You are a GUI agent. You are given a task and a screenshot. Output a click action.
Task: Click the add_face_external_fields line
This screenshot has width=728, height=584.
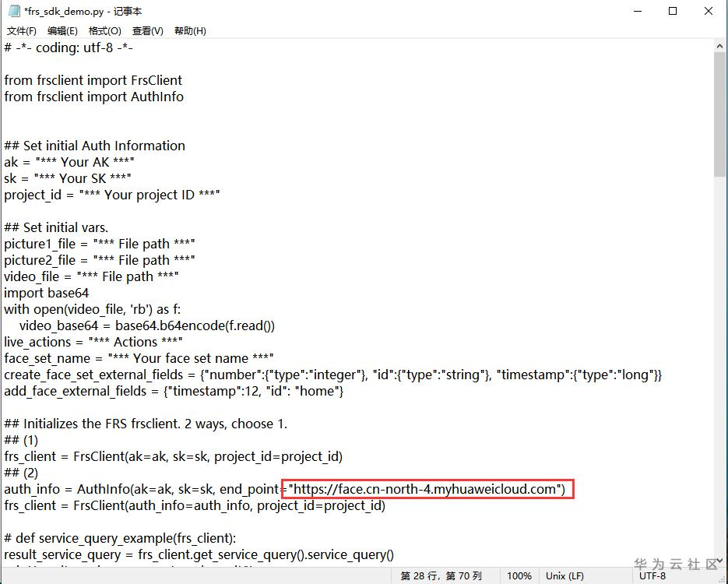click(x=174, y=391)
